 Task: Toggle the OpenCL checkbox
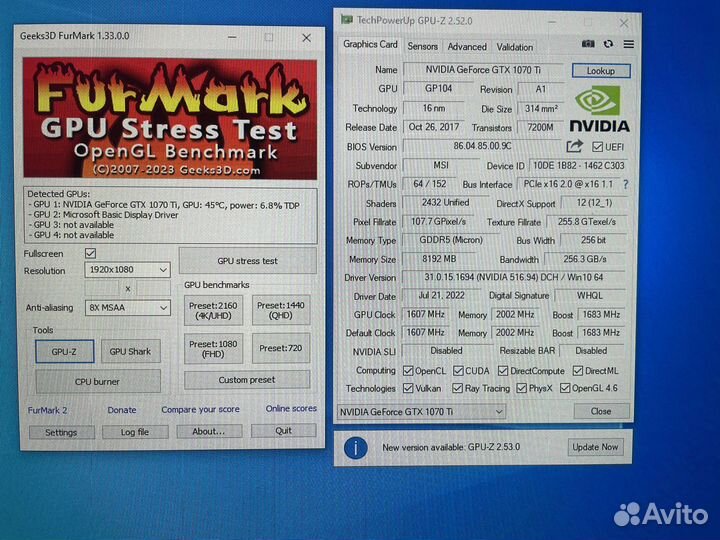pos(408,371)
